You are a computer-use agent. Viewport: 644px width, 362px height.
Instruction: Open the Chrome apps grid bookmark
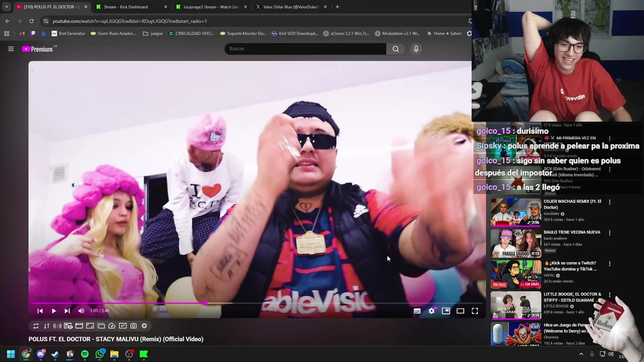[7, 34]
